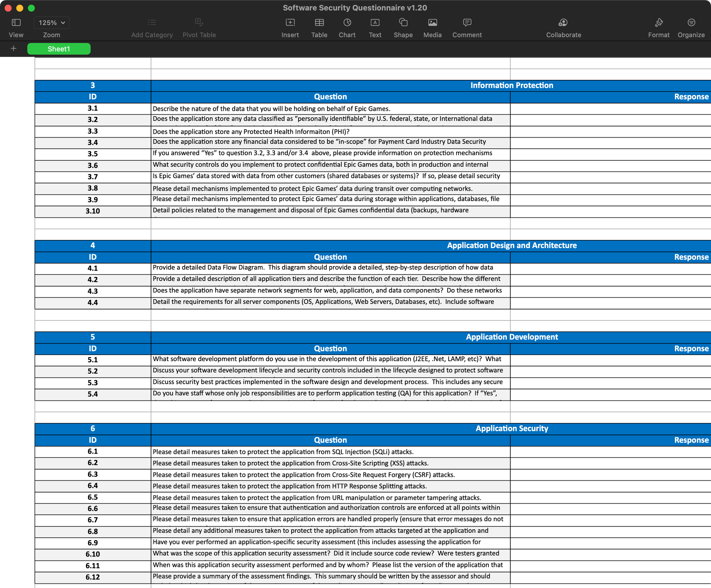Click the Collaborate button
The image size is (711, 588).
tap(563, 23)
